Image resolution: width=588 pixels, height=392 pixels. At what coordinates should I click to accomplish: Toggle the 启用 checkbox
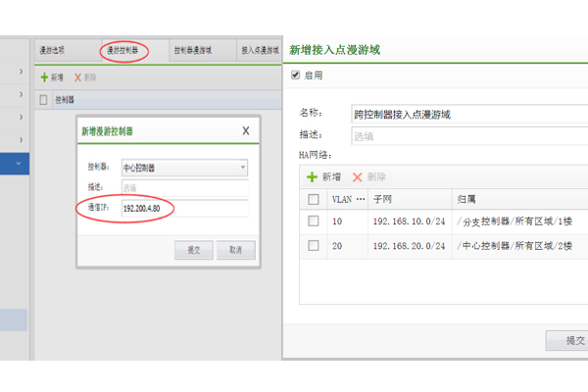point(296,74)
